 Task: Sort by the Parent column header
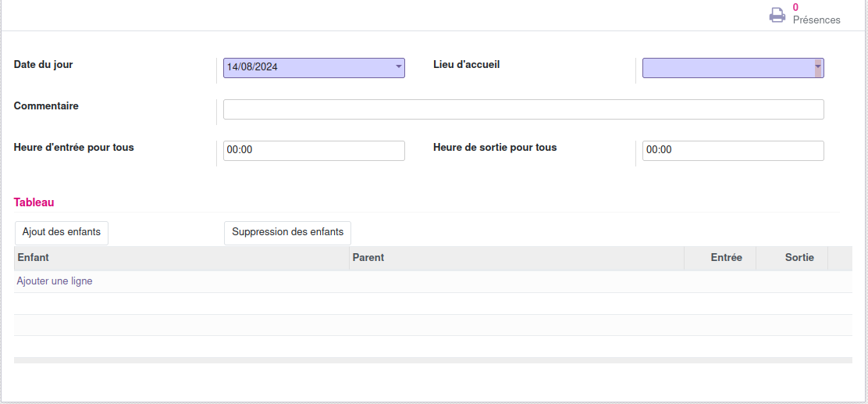(x=368, y=258)
